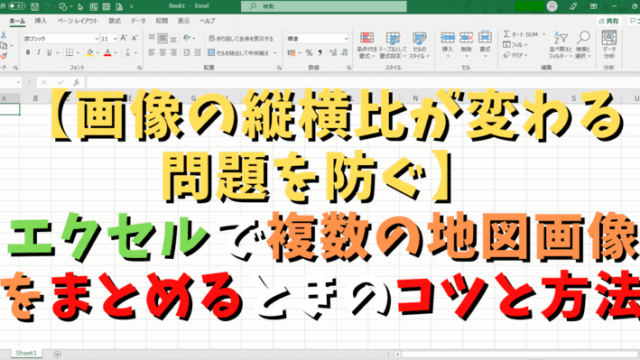This screenshot has width=640, height=360.
Task: Click the Cut scissors icon
Action: click(3, 36)
